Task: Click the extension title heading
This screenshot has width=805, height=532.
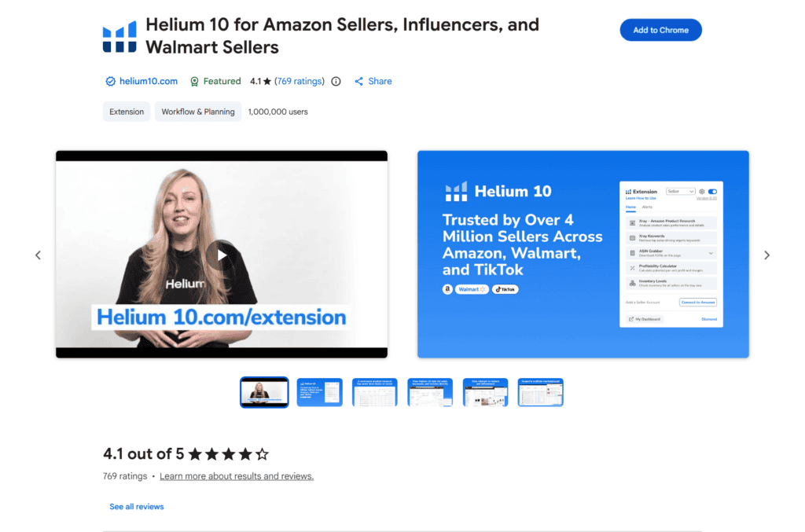Action: click(343, 36)
